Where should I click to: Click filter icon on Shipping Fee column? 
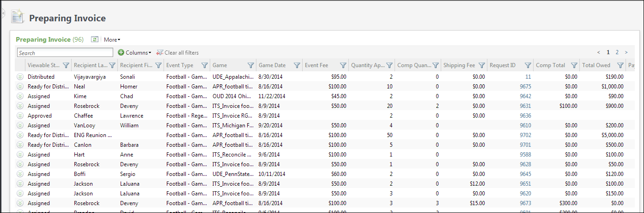(x=482, y=66)
